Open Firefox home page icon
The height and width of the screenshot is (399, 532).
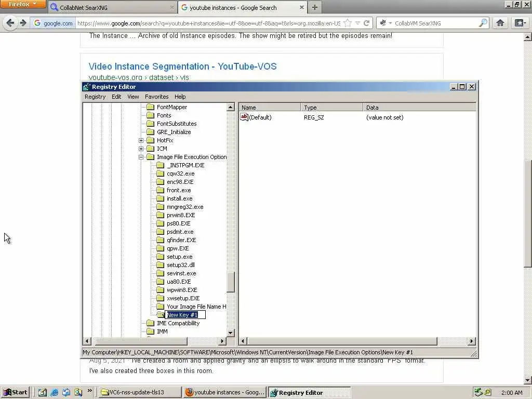click(x=500, y=23)
